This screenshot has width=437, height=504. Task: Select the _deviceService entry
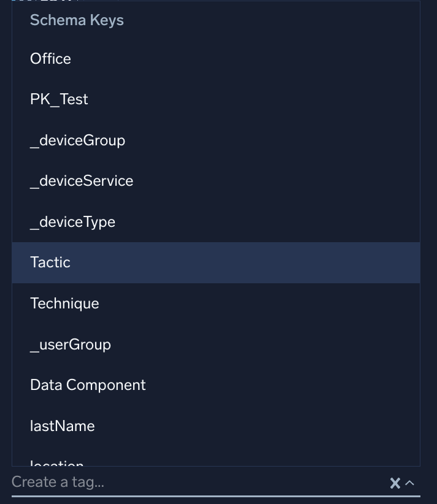pos(82,180)
